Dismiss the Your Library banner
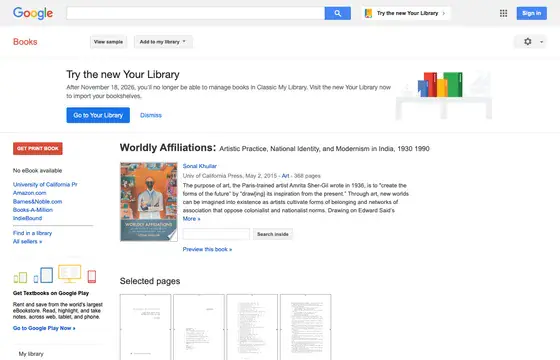Viewport: 560px width, 360px height. 151,115
